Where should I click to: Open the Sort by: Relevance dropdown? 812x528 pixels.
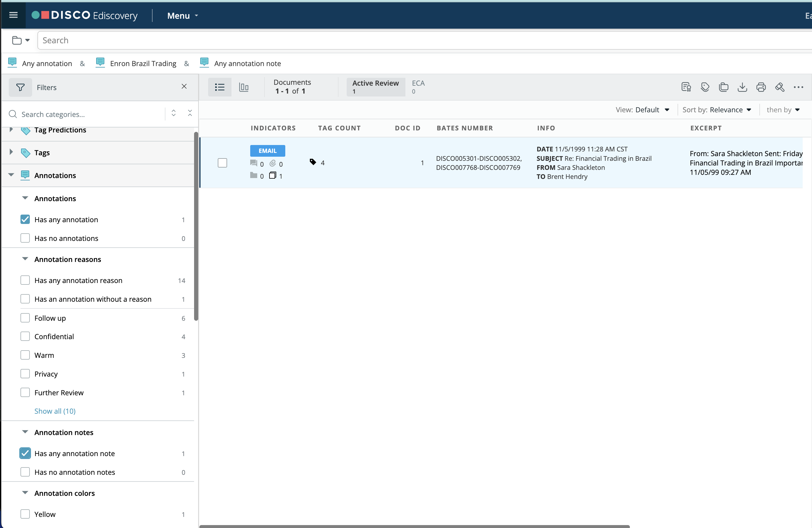(717, 110)
